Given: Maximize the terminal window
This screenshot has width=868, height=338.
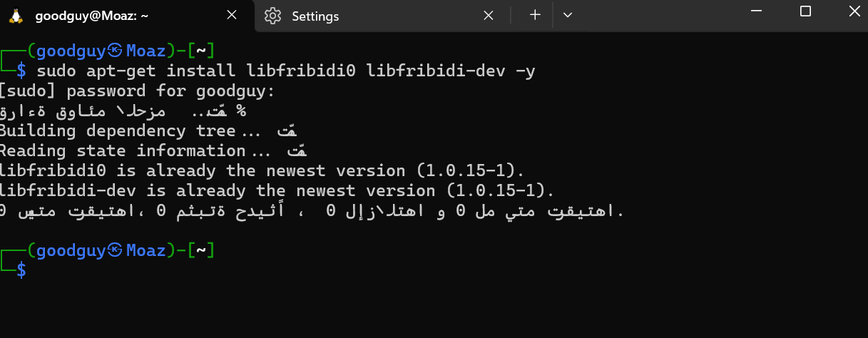Looking at the screenshot, I should [805, 11].
